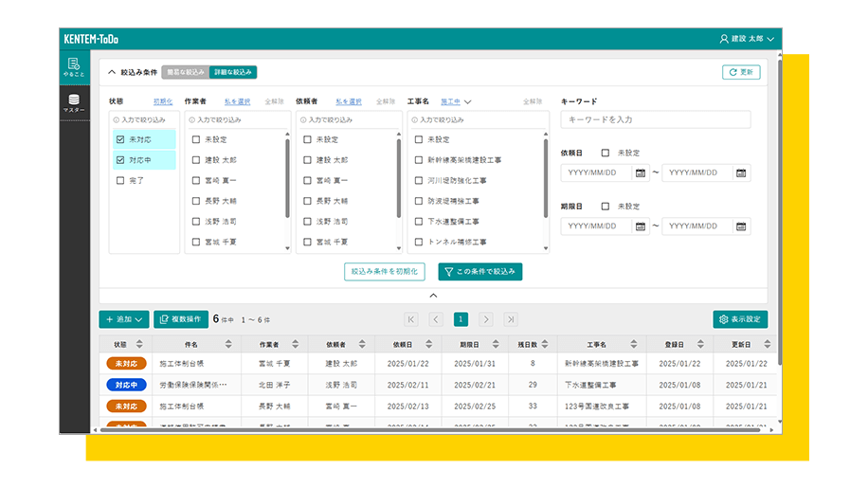Go to the next results page
The height and width of the screenshot is (488, 868).
click(x=485, y=320)
